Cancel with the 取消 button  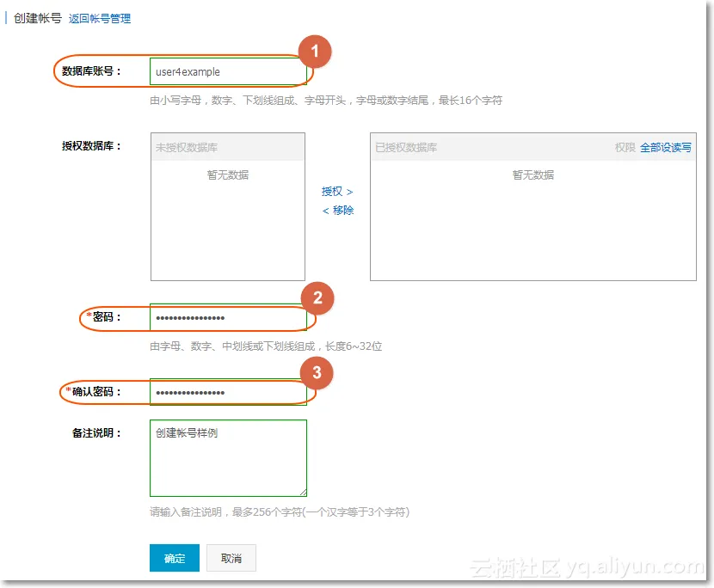(231, 558)
